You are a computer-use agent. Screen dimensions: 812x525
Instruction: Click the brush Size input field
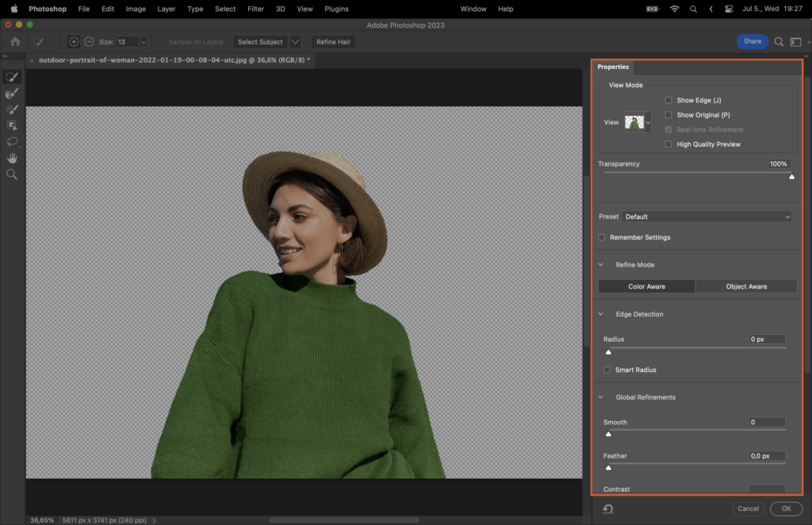coord(132,41)
